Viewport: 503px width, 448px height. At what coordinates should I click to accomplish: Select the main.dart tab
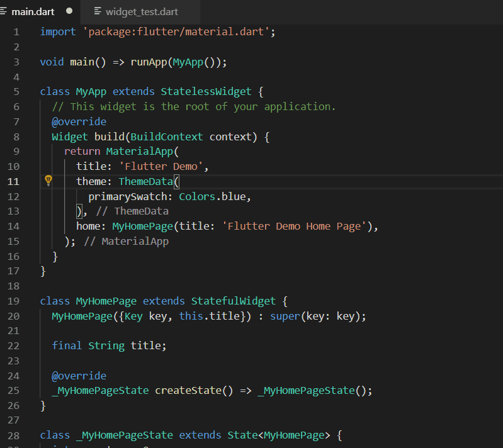tap(33, 12)
